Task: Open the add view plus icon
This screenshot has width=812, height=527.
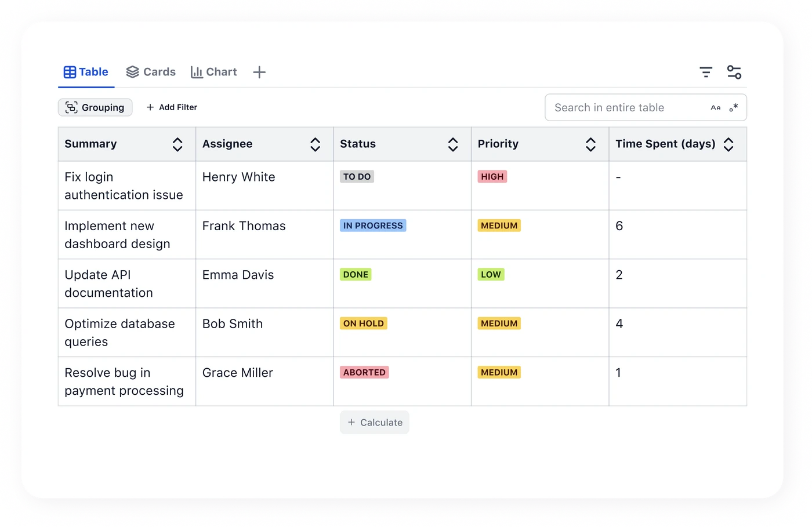Action: tap(259, 72)
